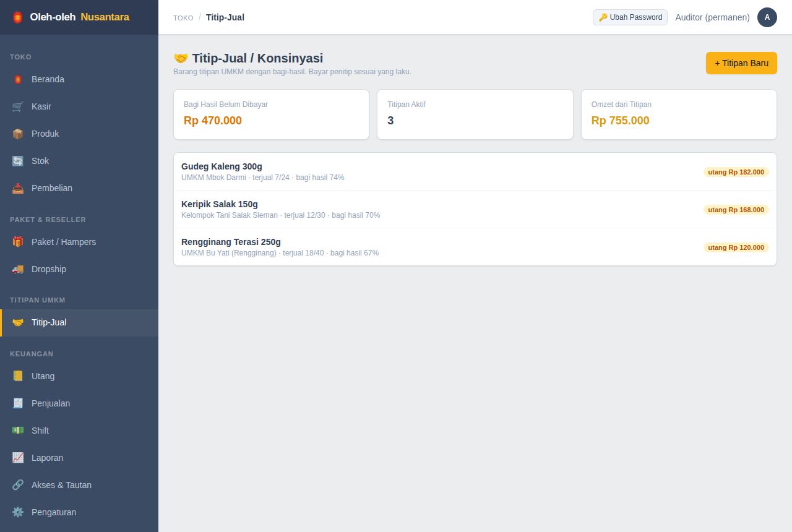Click the Utang ledger book icon
Viewport: 792px width, 532px height.
point(18,376)
